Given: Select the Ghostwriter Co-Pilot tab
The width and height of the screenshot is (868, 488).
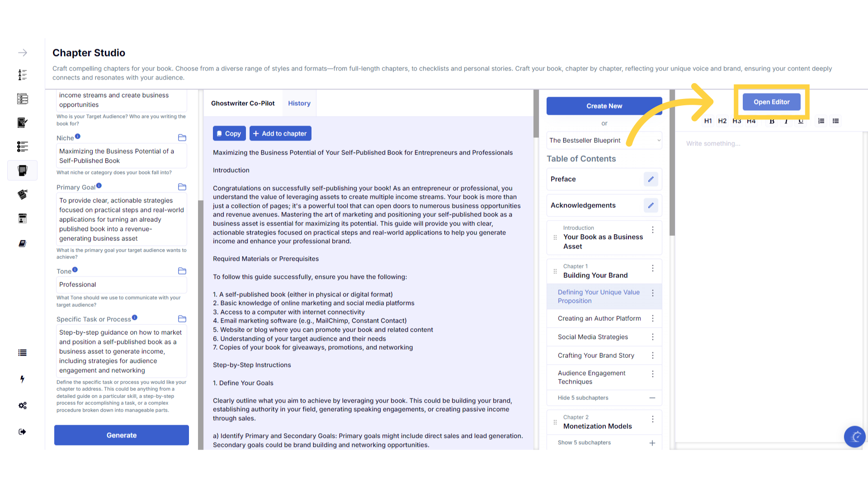Looking at the screenshot, I should click(243, 103).
